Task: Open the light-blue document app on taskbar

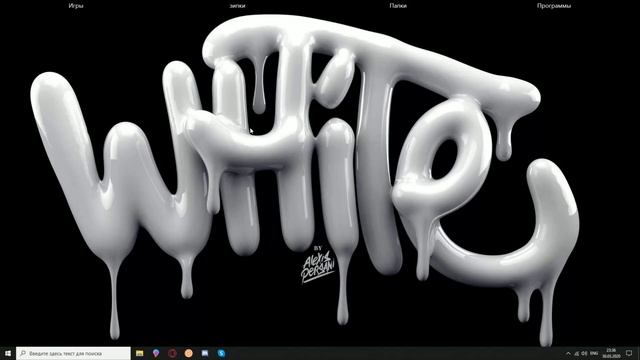Action: tap(205, 353)
